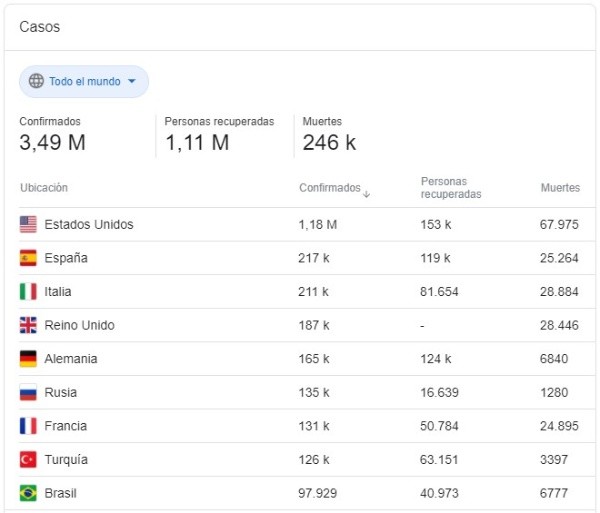Image resolution: width=600 pixels, height=513 pixels.
Task: Click Alemania confirmed value 165 k
Action: pos(314,359)
